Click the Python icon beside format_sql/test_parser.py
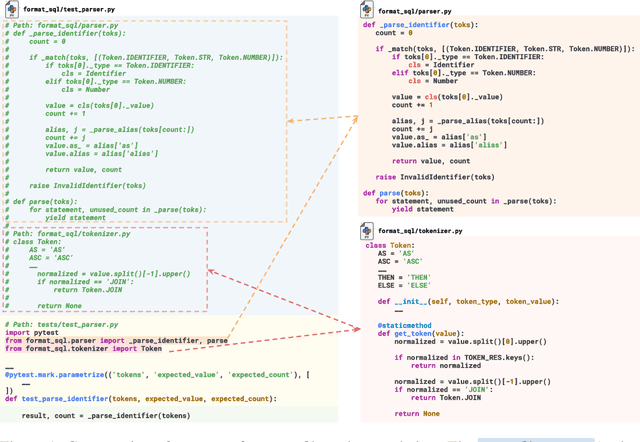Image resolution: width=640 pixels, height=442 pixels. pos(12,10)
